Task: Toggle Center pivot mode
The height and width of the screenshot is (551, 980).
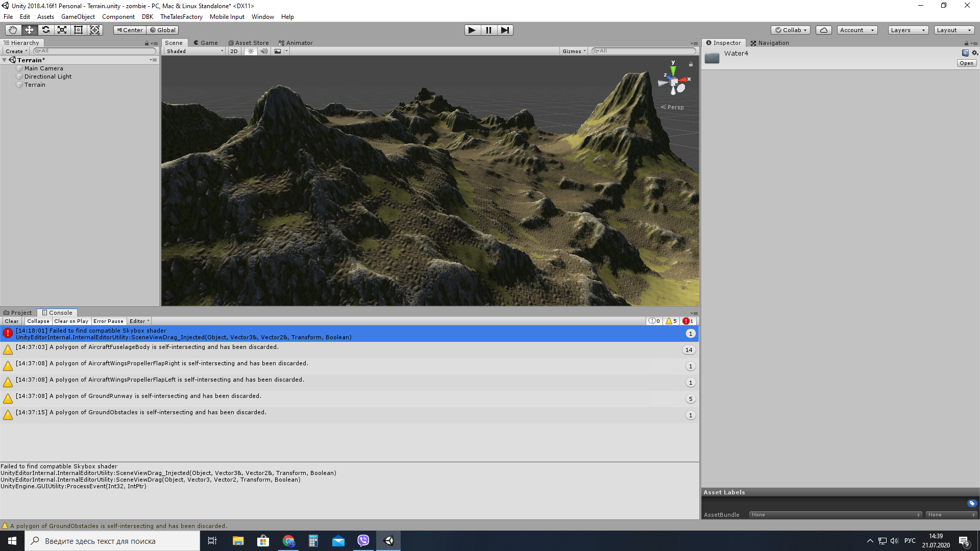Action: click(130, 30)
